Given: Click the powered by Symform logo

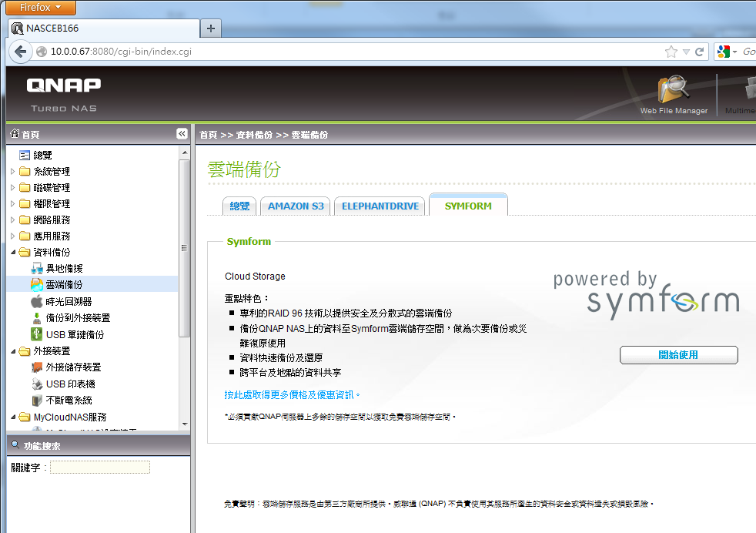Looking at the screenshot, I should pos(646,295).
